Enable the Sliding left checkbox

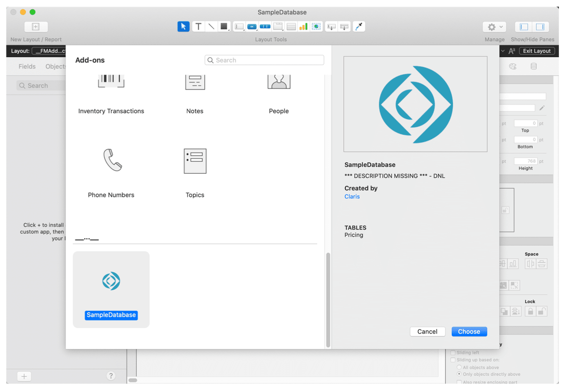[452, 352]
